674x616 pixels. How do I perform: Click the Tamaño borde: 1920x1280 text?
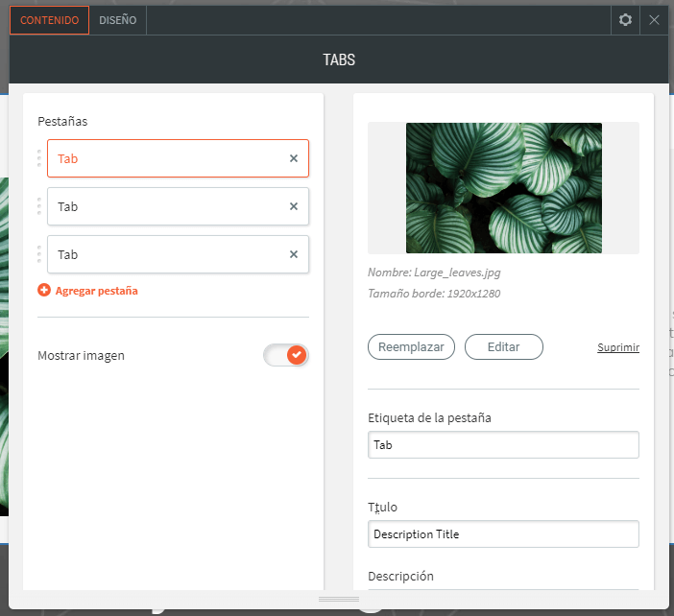(434, 294)
